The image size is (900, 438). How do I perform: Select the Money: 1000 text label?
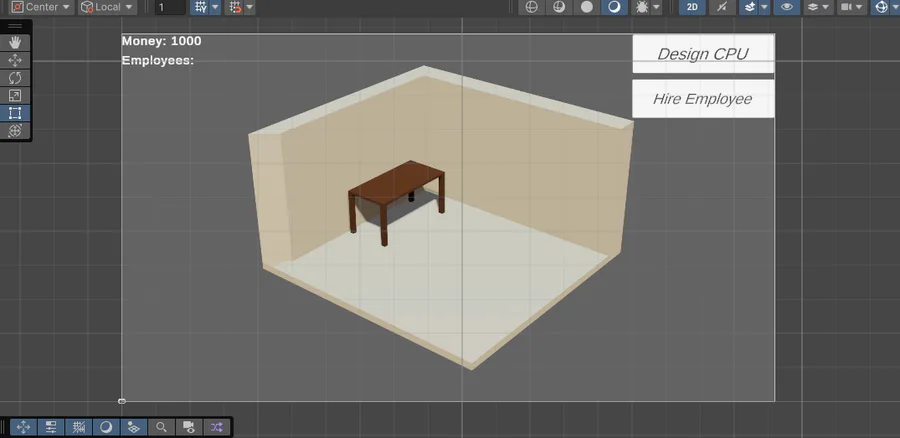point(161,41)
